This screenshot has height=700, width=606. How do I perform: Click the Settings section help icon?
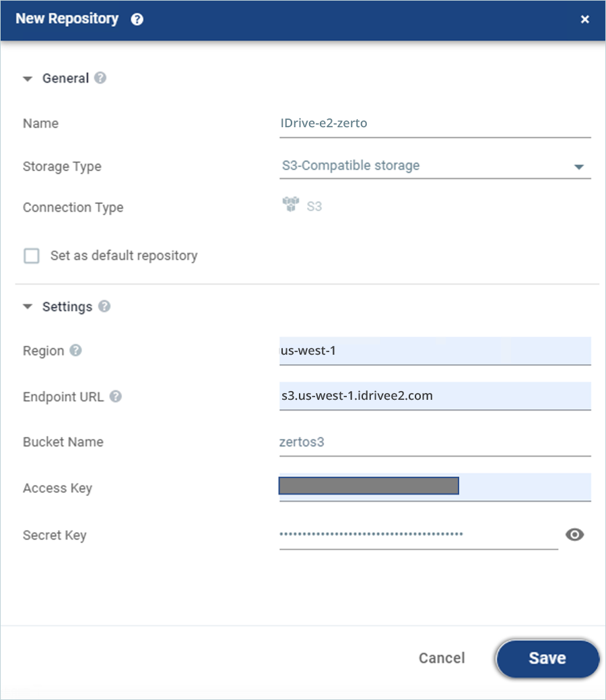point(104,306)
